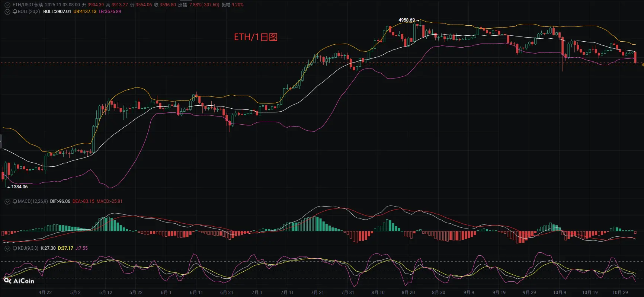Image resolution: width=644 pixels, height=297 pixels.
Task: Set an alert with the BOLL bell icon
Action: tap(15, 12)
